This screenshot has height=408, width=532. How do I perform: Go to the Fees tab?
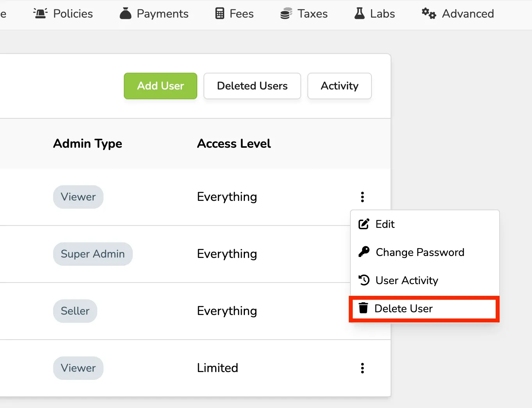pos(234,14)
